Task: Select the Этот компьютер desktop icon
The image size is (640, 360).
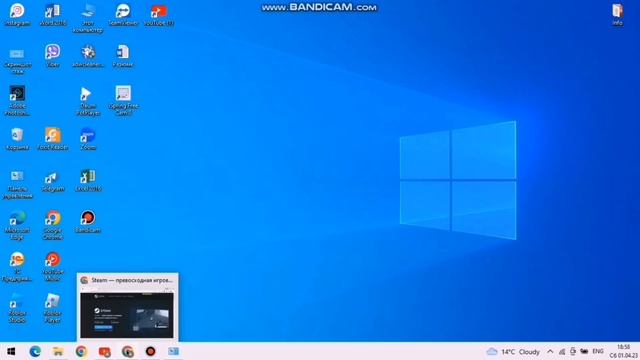Action: coord(88,18)
